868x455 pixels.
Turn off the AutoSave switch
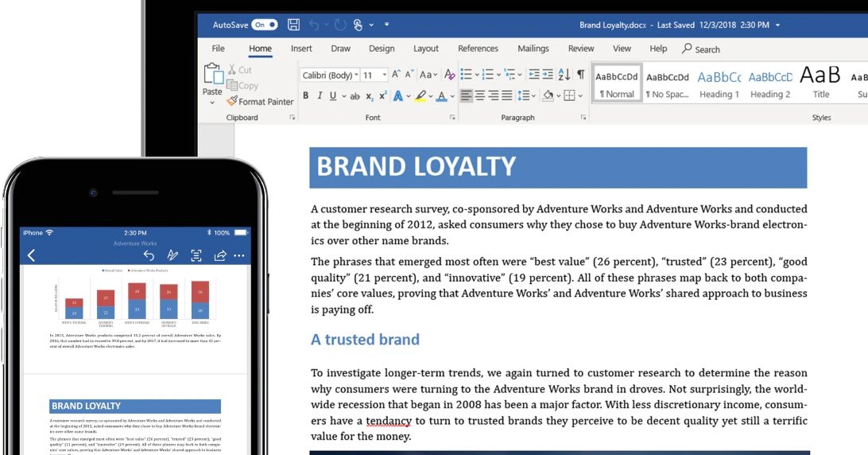pos(264,25)
